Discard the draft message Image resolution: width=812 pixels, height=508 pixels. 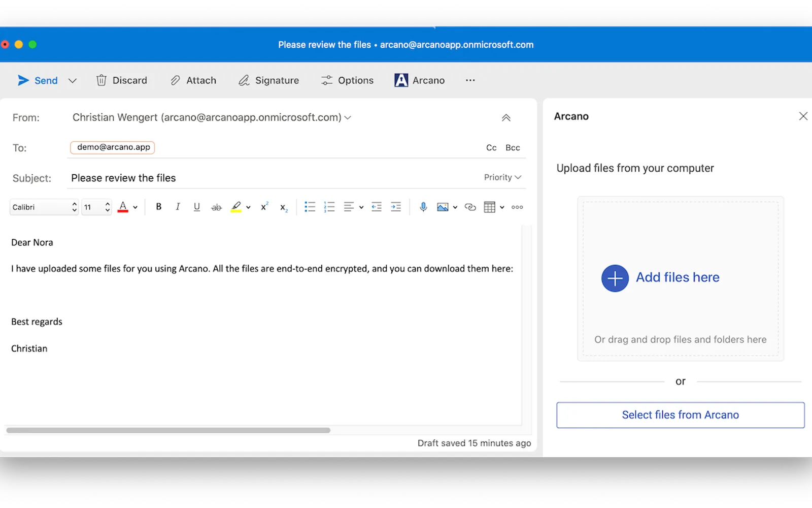tap(122, 80)
